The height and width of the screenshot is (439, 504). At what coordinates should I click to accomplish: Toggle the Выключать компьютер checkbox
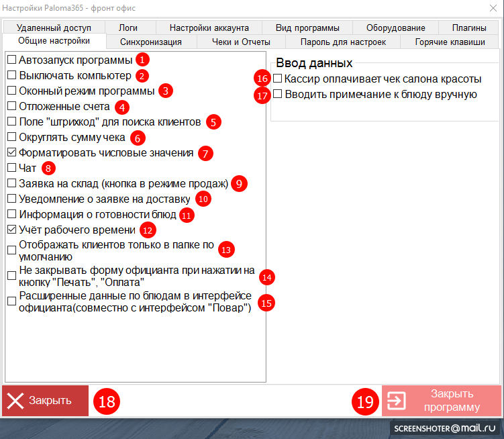pos(12,75)
